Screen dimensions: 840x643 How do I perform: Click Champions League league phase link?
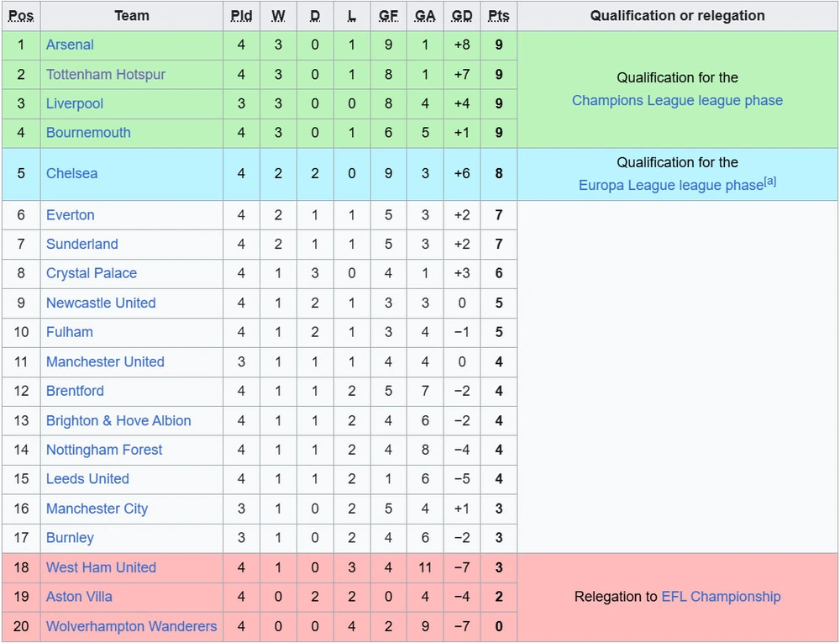point(677,100)
